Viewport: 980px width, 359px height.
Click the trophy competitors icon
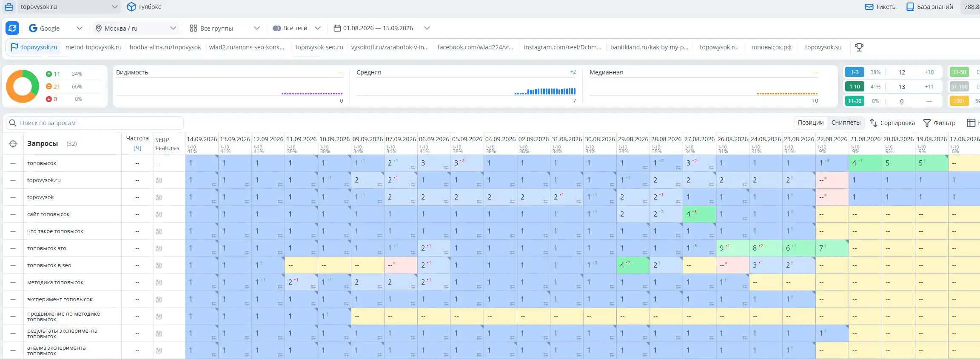coord(859,47)
